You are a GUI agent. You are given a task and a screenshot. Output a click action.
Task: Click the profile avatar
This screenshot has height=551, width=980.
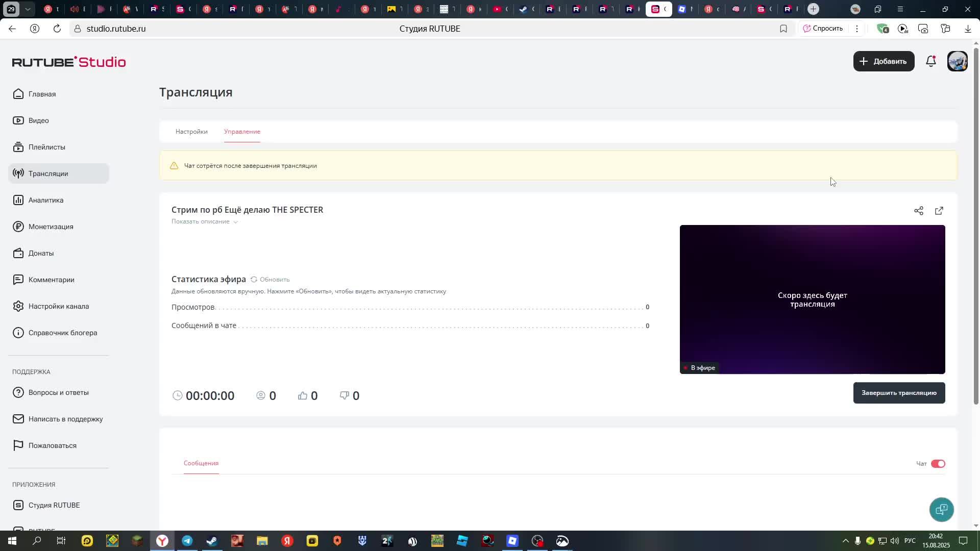click(x=957, y=61)
